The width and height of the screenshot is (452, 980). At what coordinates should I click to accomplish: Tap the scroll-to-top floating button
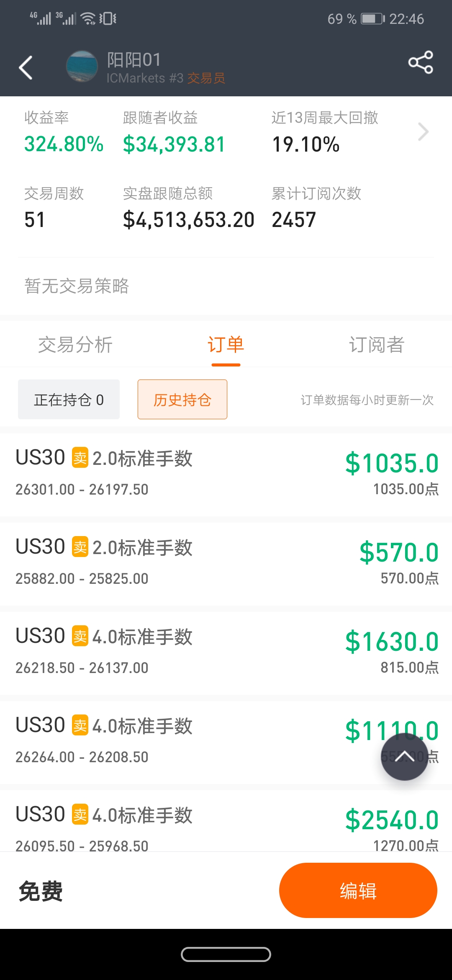click(404, 756)
